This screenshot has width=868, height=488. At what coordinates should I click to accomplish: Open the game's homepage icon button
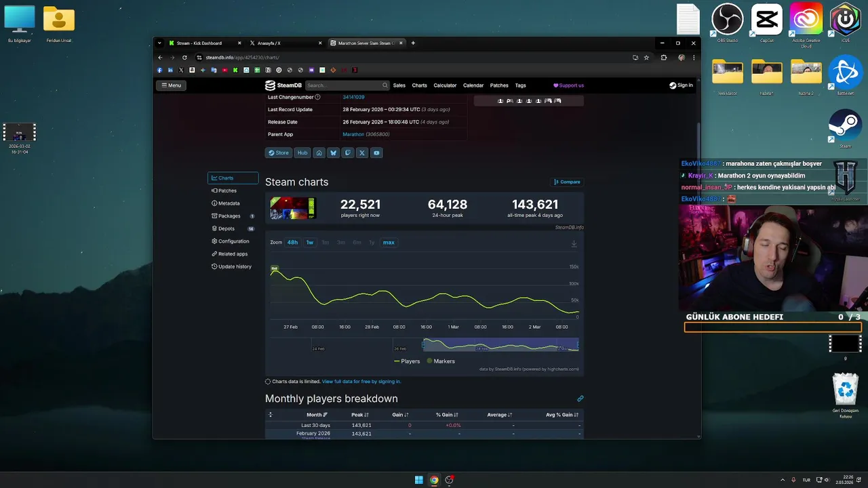[x=319, y=152]
